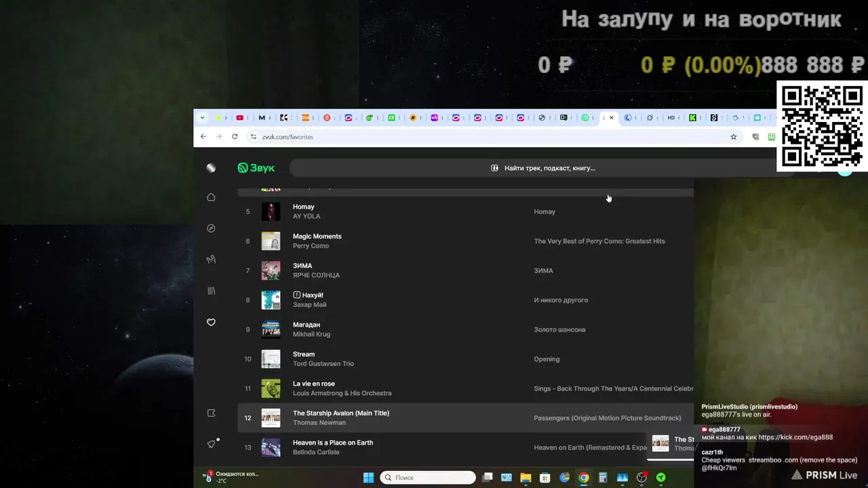Open kick.com/ega888 link in chat overlay
Screen dimensions: 868x488
pyautogui.click(x=795, y=437)
